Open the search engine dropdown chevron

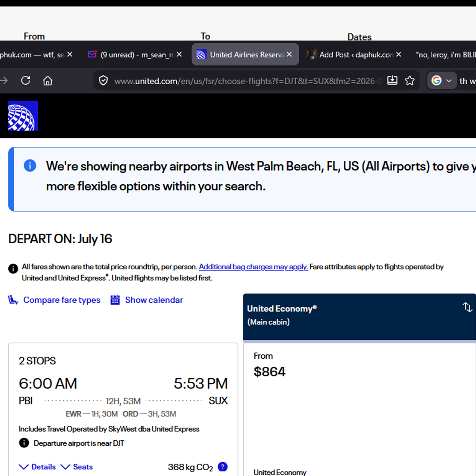point(449,81)
